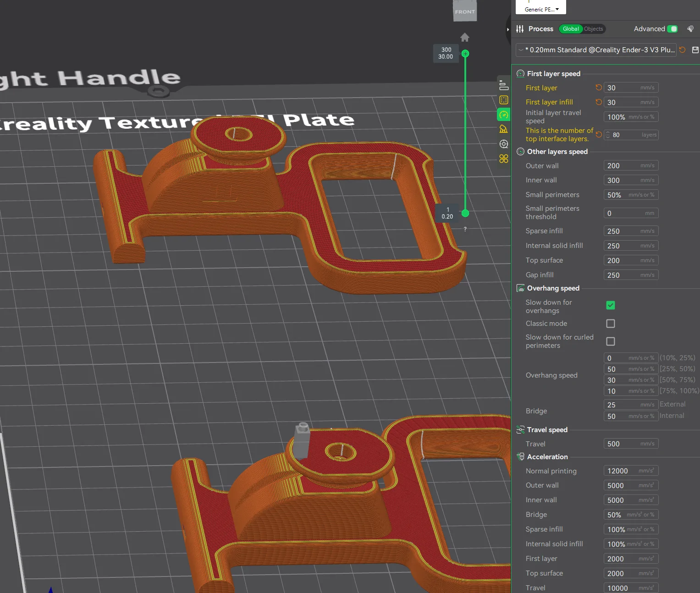The image size is (700, 593).
Task: Switch process scope to Objects
Action: (x=594, y=29)
